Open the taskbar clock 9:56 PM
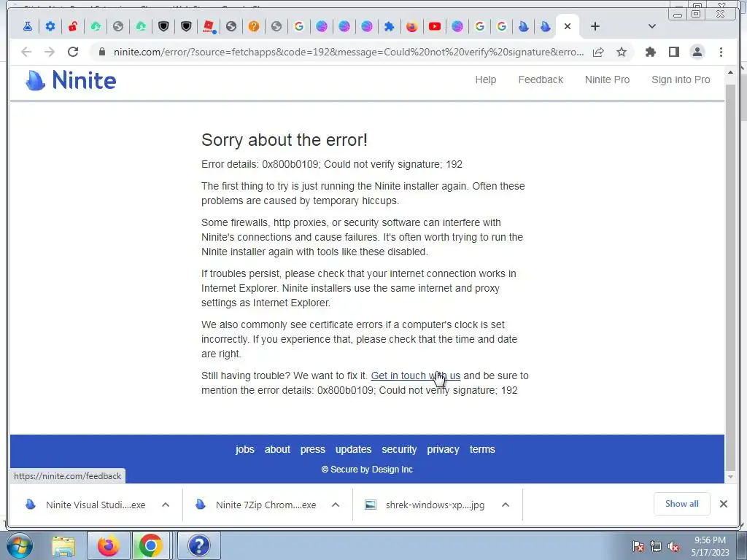This screenshot has width=747, height=560. coord(710,546)
